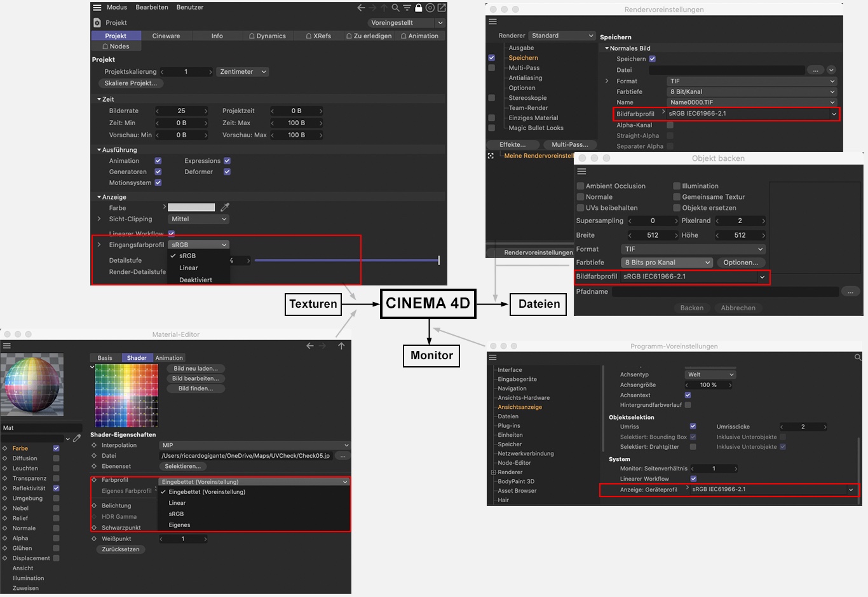Open the Modus menu
Viewport: 868px width, 597px height.
(x=117, y=8)
